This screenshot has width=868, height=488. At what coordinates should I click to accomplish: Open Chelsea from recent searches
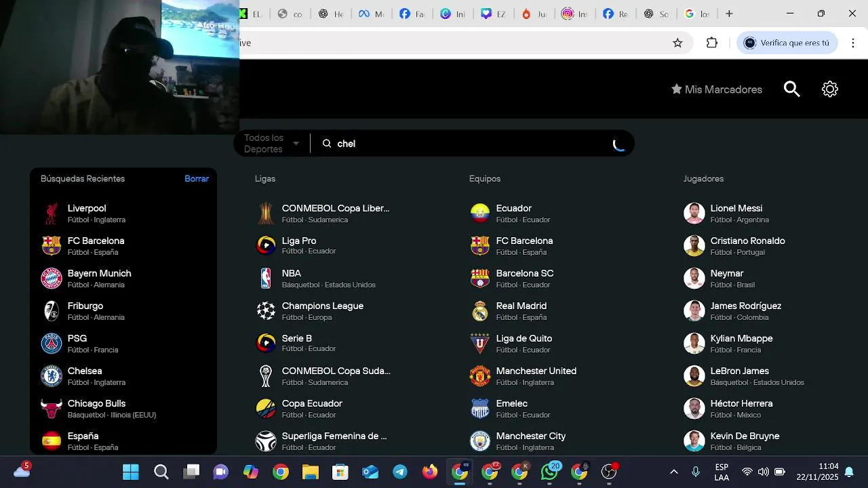(x=123, y=376)
